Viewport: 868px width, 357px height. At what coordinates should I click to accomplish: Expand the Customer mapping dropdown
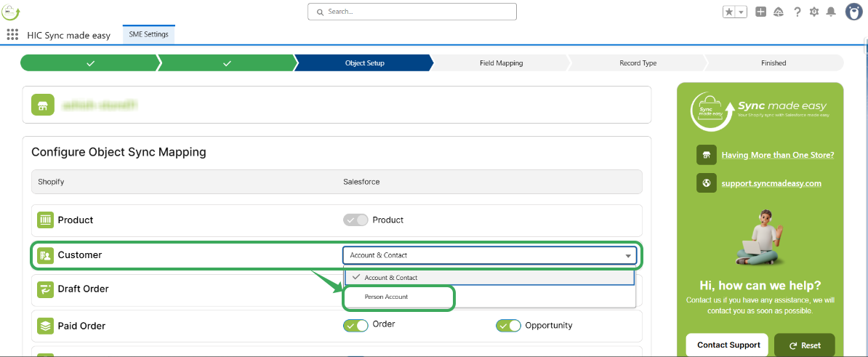489,255
